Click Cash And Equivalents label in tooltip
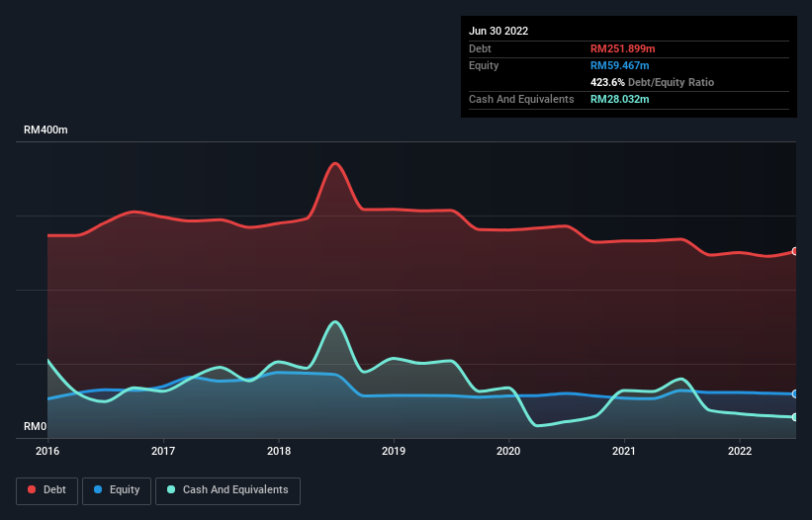 pyautogui.click(x=521, y=99)
